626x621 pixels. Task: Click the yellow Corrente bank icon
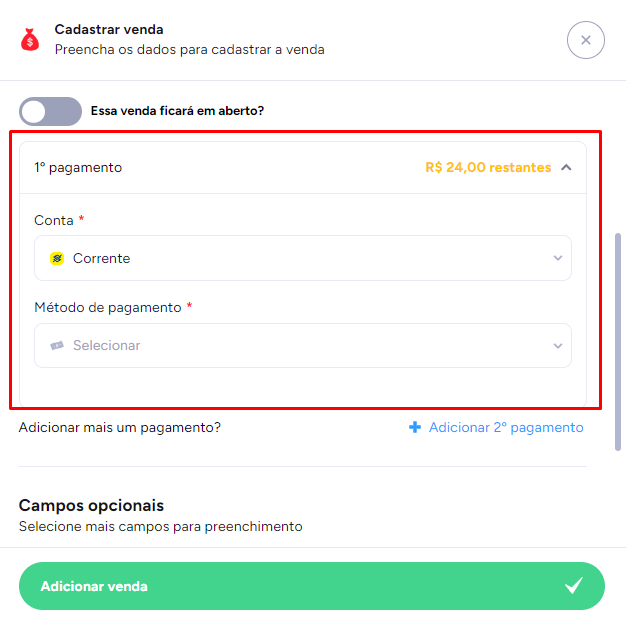pyautogui.click(x=57, y=258)
